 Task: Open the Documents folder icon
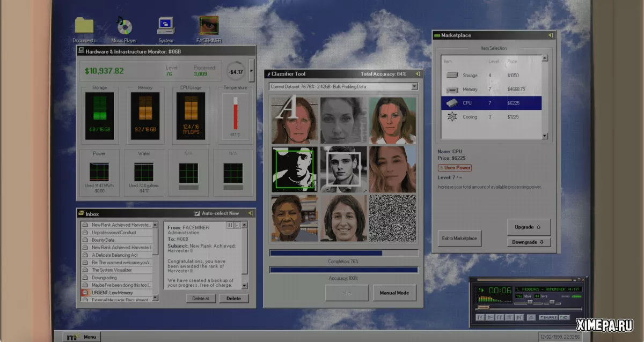pos(84,26)
